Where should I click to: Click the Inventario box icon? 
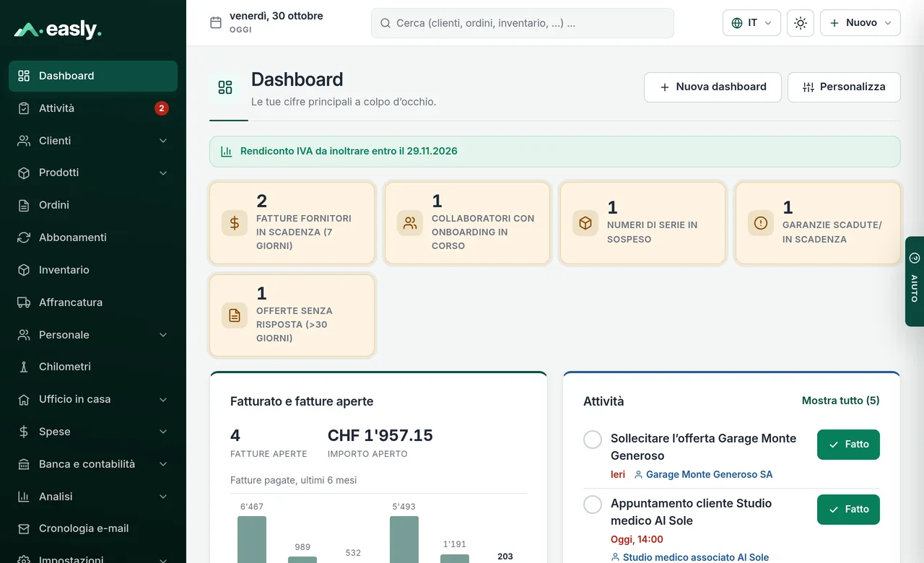(24, 270)
